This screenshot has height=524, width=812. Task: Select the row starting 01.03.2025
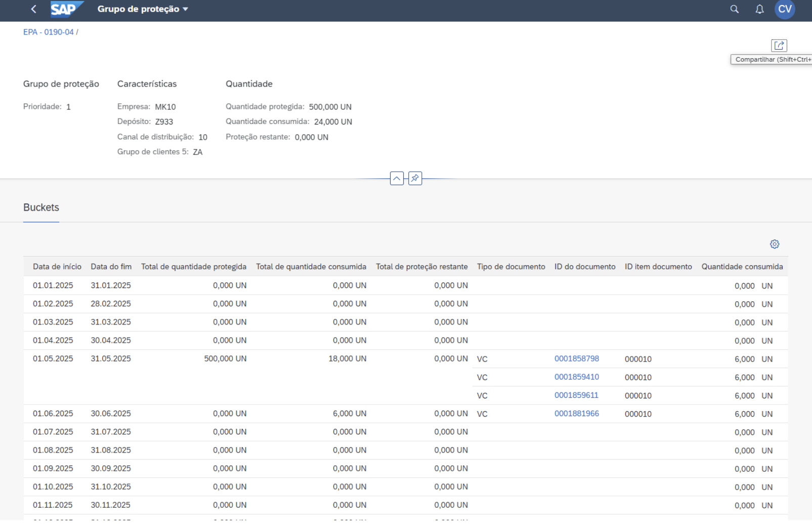[405, 322]
